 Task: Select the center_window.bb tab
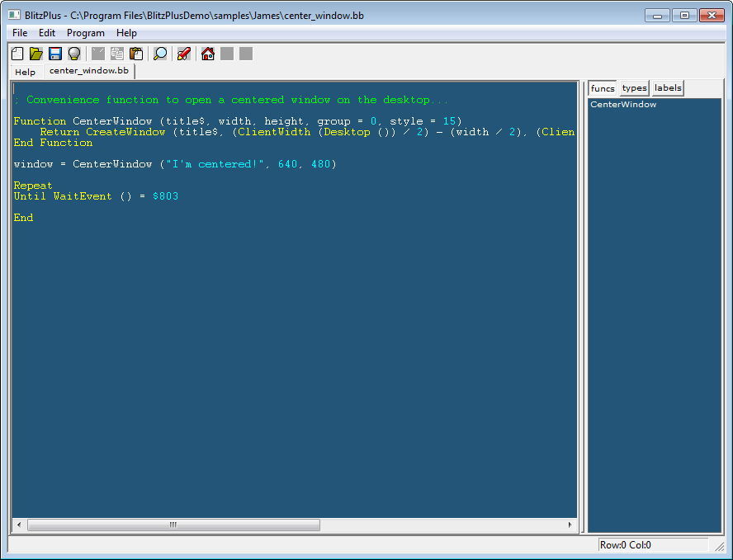pyautogui.click(x=89, y=71)
